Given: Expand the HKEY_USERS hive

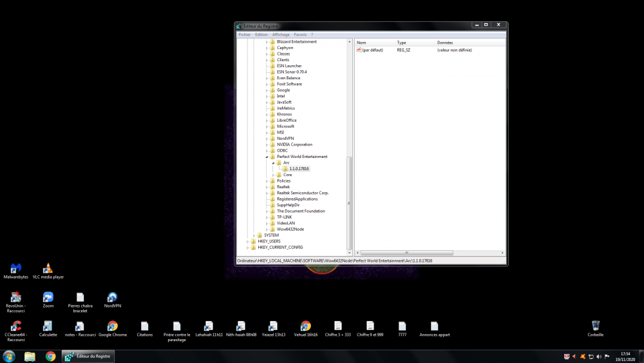Looking at the screenshot, I should click(248, 242).
